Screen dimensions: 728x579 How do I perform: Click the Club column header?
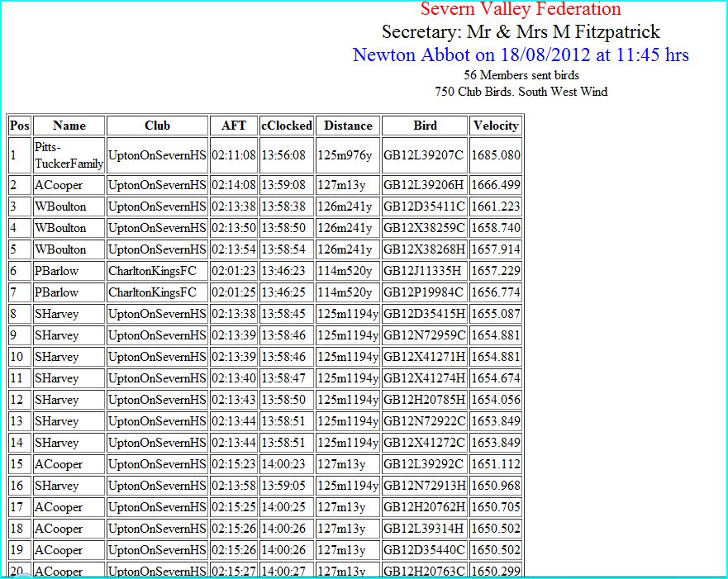157,126
